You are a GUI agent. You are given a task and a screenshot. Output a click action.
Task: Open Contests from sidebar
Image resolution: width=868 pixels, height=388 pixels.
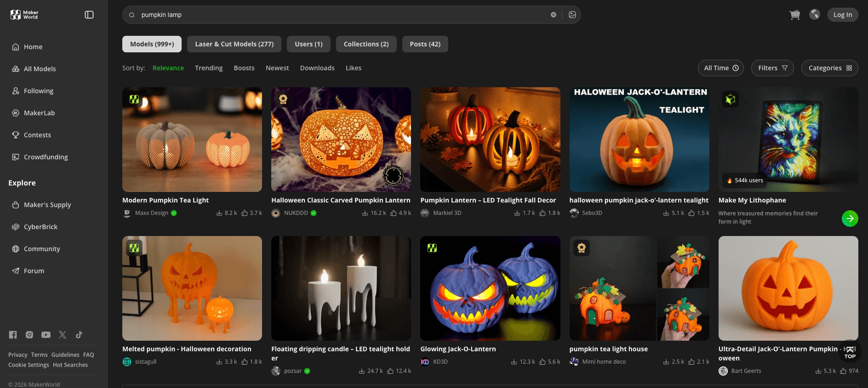tap(37, 135)
